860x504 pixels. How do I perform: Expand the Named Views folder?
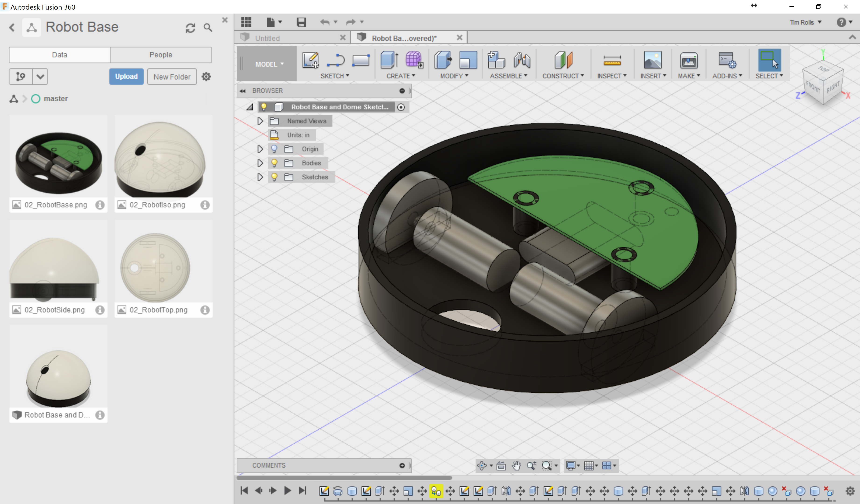(x=260, y=121)
